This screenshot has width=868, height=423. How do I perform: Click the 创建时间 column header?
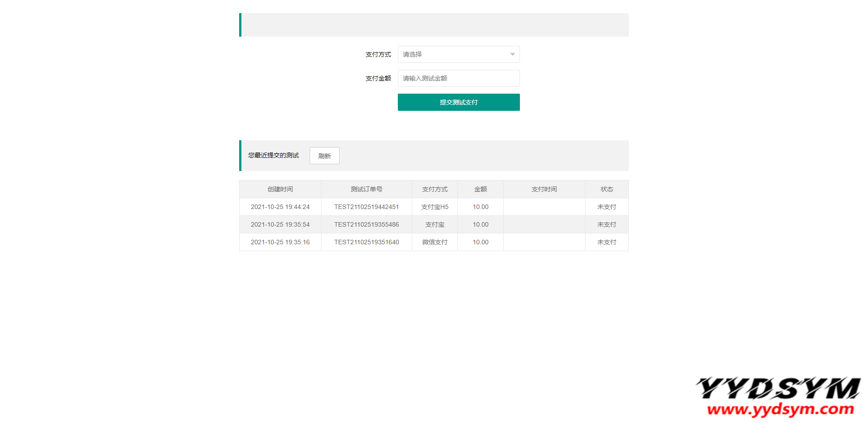click(280, 189)
